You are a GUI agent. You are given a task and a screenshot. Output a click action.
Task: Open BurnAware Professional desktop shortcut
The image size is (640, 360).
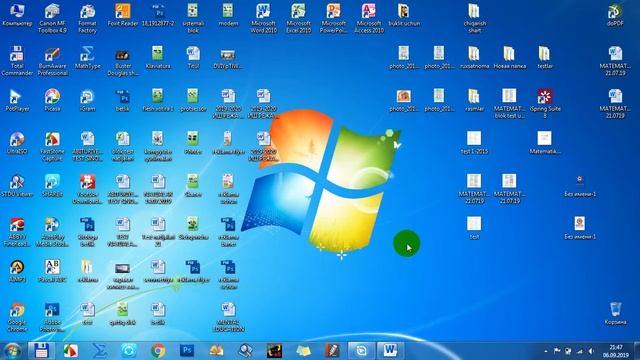(52, 61)
